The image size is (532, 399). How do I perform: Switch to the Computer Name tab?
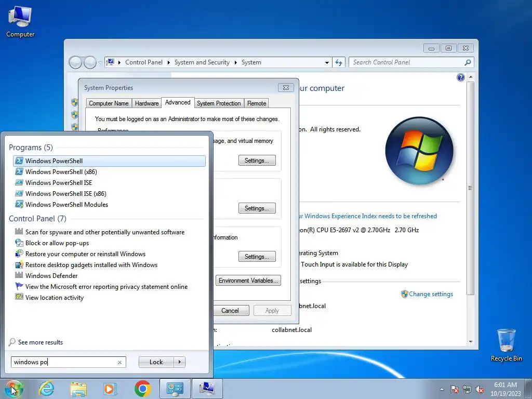[x=109, y=103]
